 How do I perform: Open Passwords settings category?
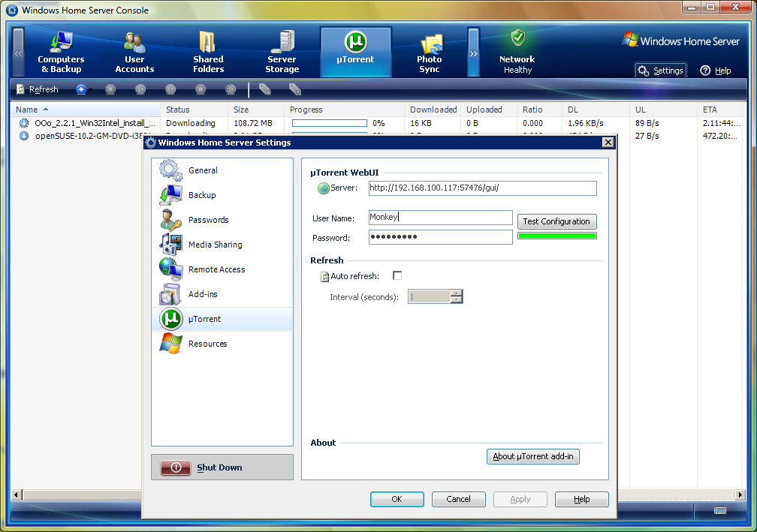pyautogui.click(x=222, y=220)
